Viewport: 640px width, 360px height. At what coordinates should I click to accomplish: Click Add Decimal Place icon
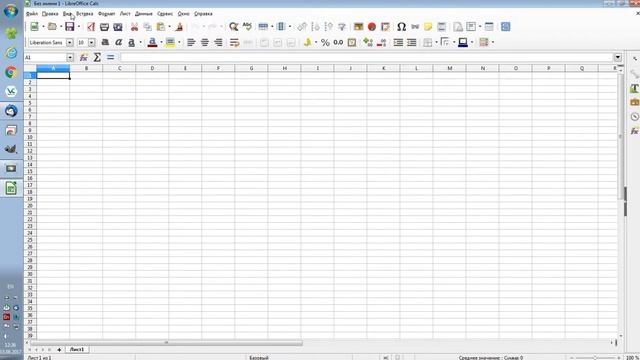(368, 42)
